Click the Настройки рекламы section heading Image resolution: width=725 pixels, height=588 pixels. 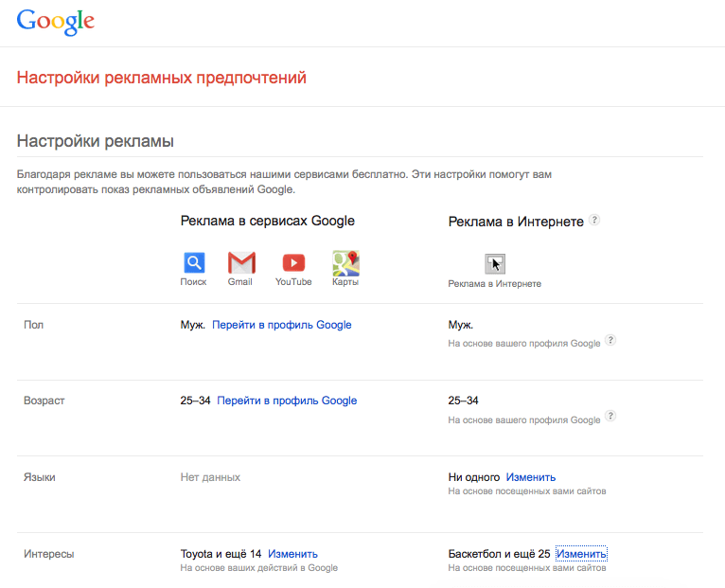(x=96, y=142)
